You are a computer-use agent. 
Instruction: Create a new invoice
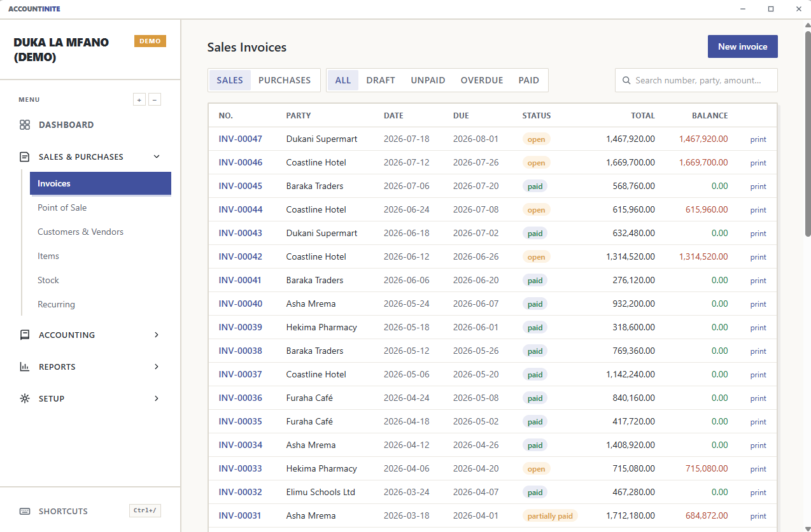tap(743, 46)
